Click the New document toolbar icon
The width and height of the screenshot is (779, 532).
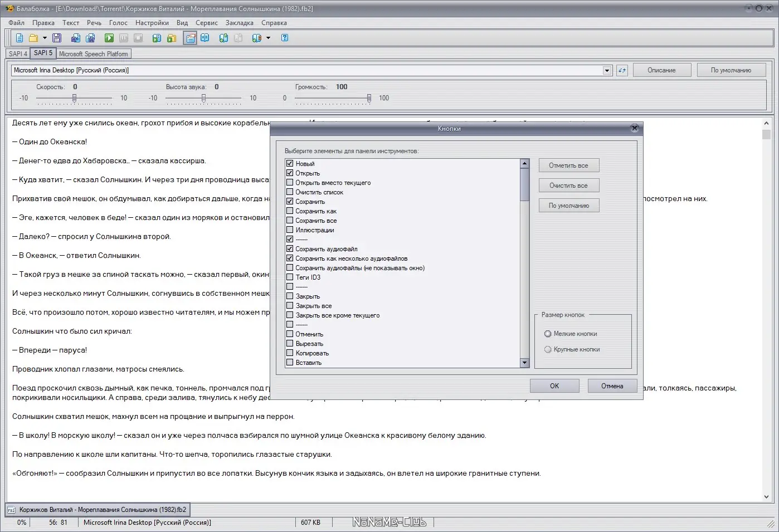20,38
